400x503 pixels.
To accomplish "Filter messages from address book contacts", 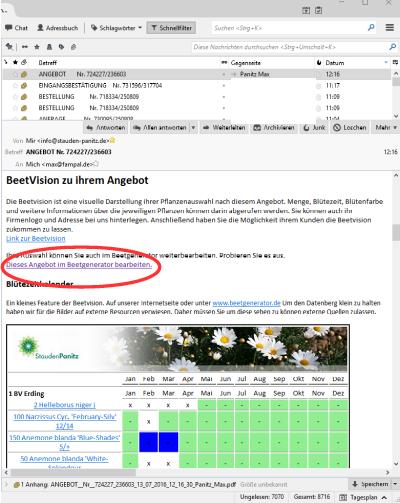I will [49, 47].
